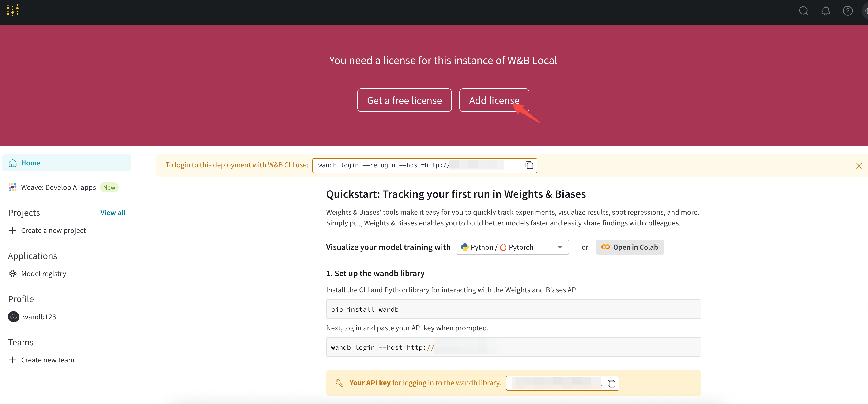Viewport: 868px width, 404px height.
Task: Expand the Python / Pytorch framework dropdown
Action: 512,247
